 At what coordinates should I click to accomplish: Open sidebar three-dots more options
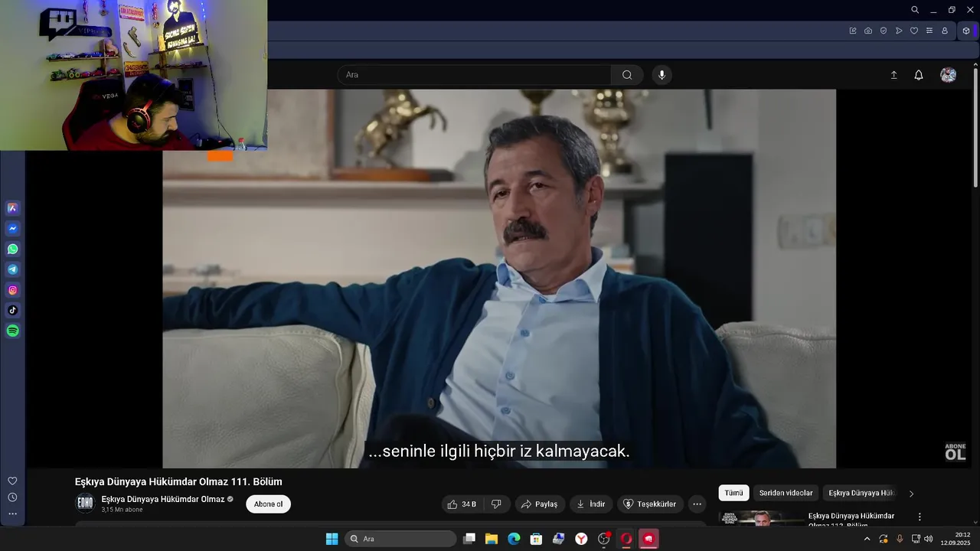pos(12,514)
